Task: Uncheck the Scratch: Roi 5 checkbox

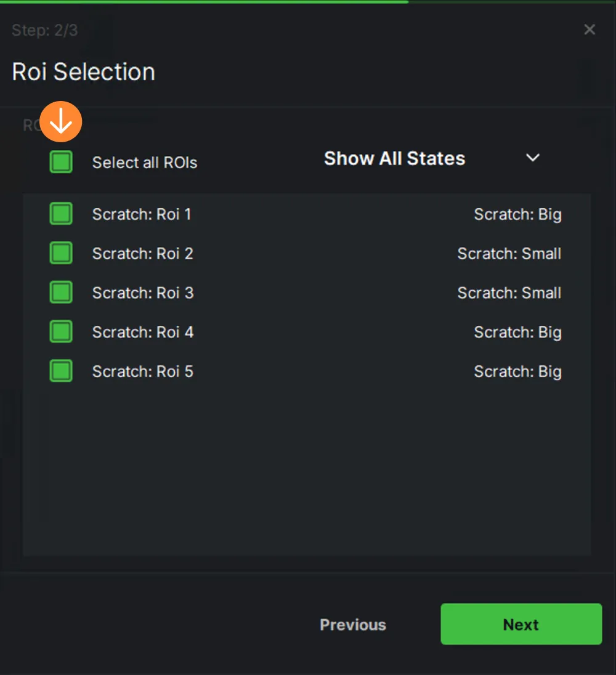Action: pos(61,371)
